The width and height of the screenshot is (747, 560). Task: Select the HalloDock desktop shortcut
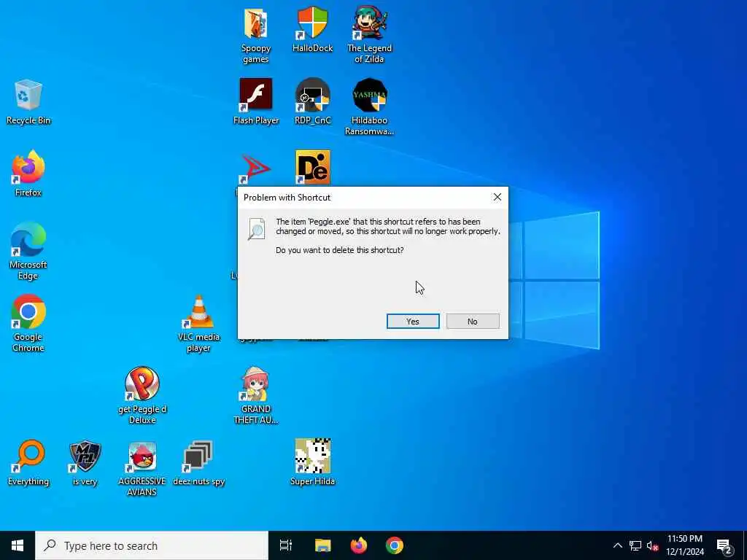(312, 29)
